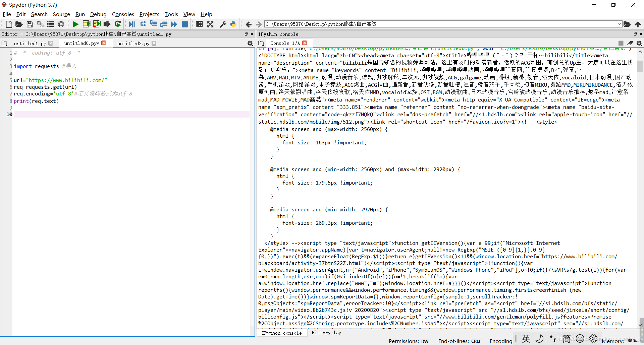Open the File menu
This screenshot has height=345, width=644.
7,14
